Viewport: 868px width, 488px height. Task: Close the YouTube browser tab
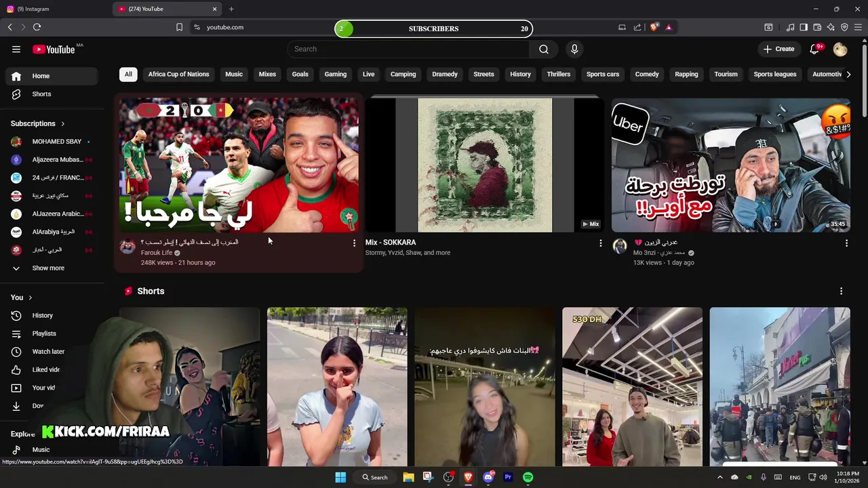(215, 9)
